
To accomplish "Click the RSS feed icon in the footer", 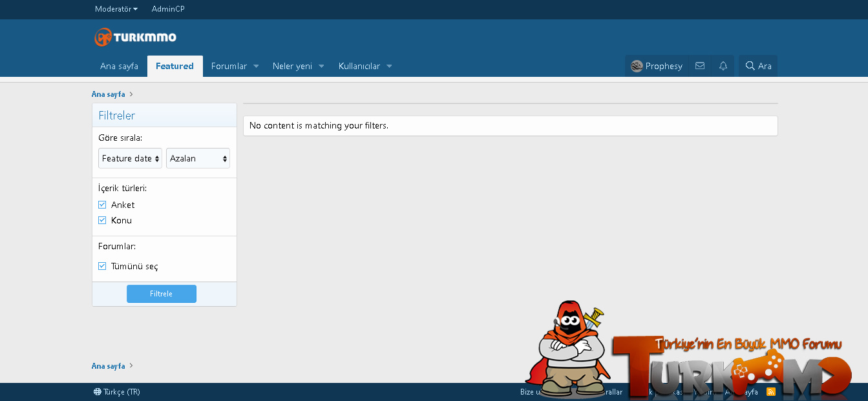I will click(x=771, y=391).
